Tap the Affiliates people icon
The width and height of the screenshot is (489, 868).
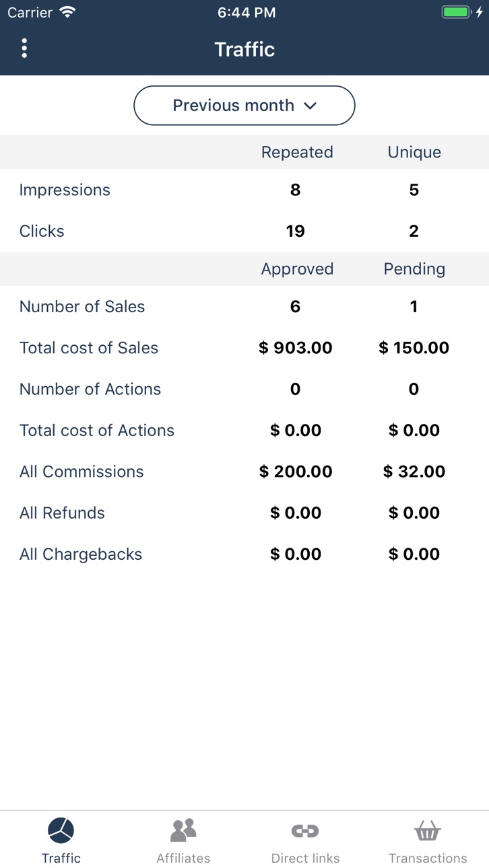[183, 831]
